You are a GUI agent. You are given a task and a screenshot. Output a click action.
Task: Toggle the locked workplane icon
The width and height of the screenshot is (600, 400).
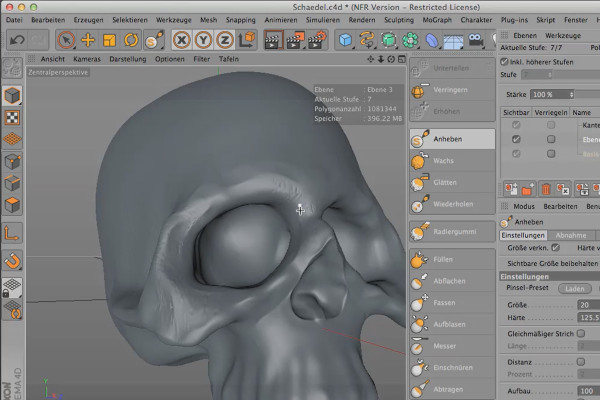click(12, 287)
